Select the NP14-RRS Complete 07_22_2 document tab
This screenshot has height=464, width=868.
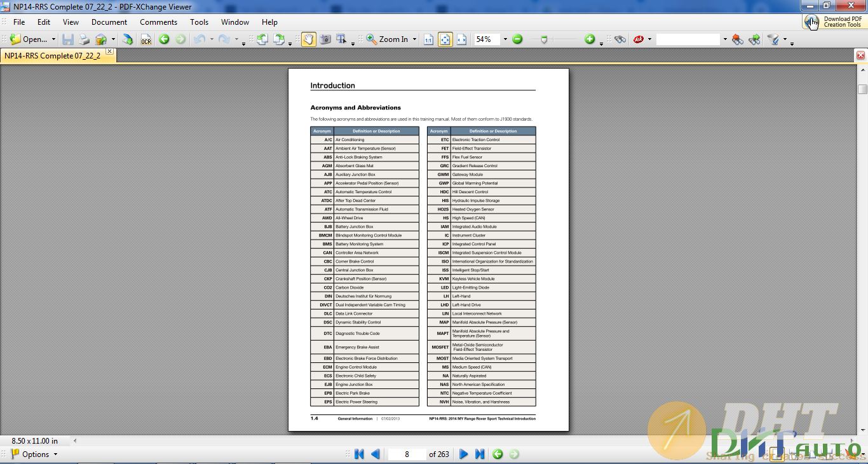click(x=53, y=56)
